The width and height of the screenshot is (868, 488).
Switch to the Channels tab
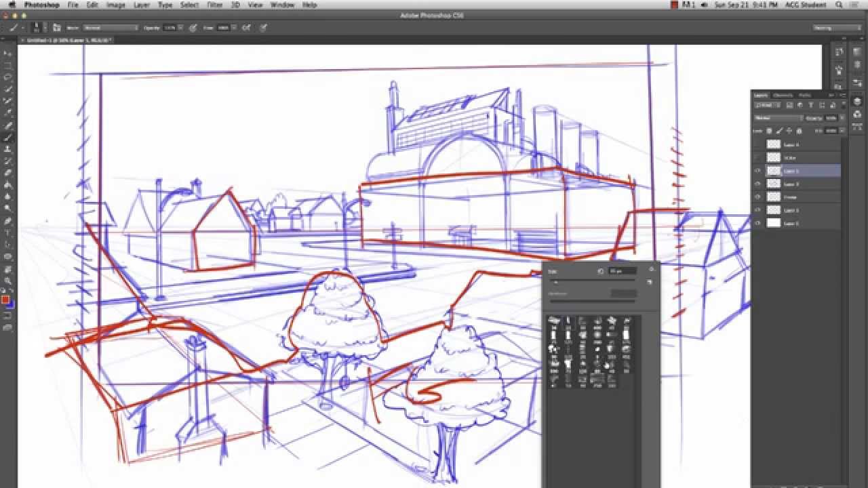point(783,95)
